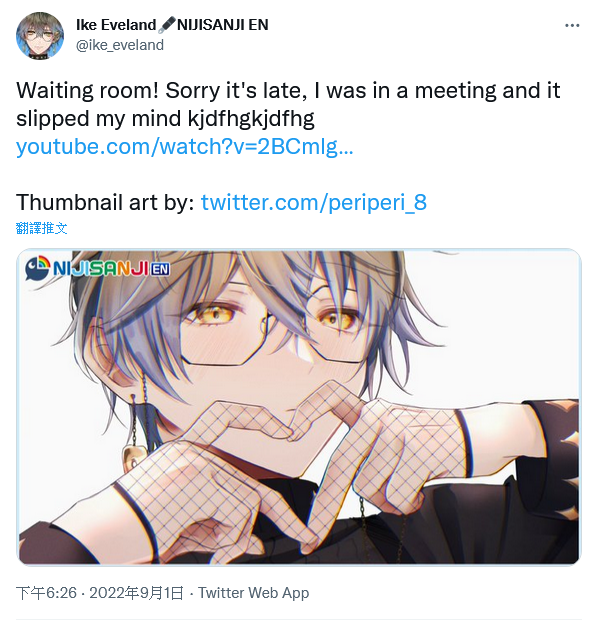The image size is (598, 620).
Task: Click the 下午6:26 timestamp
Action: pyautogui.click(x=46, y=593)
